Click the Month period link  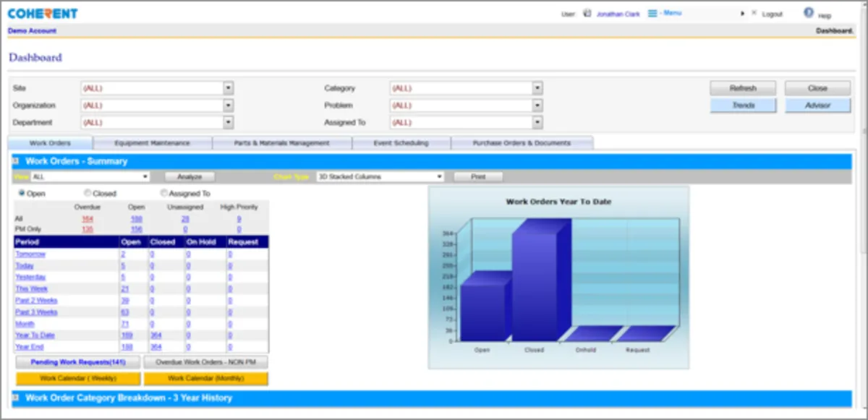coord(25,324)
